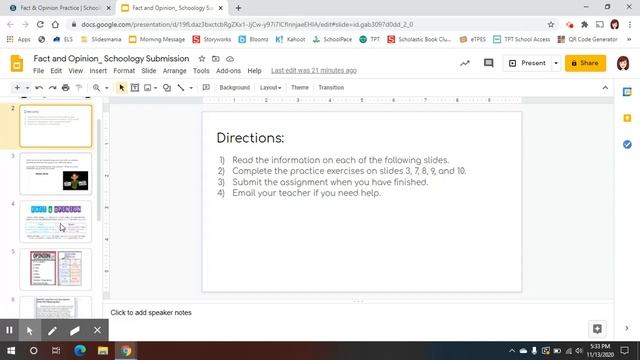Open the Insert menu
The image size is (640, 360).
pos(98,71)
